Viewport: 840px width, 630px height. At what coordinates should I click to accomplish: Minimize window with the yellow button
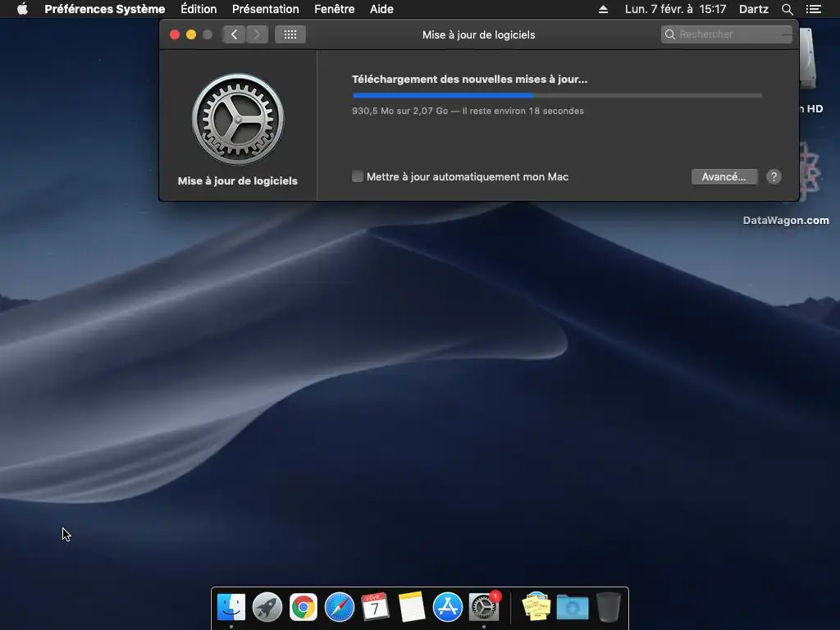[x=190, y=34]
